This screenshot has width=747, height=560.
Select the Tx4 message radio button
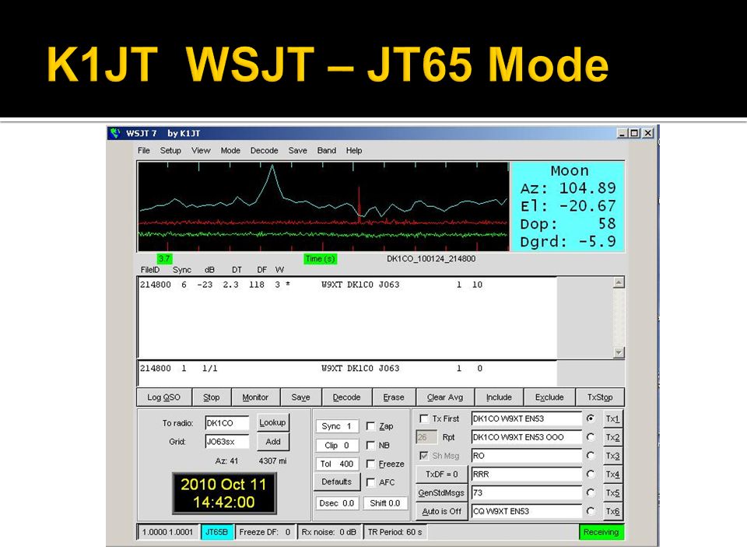click(x=591, y=474)
